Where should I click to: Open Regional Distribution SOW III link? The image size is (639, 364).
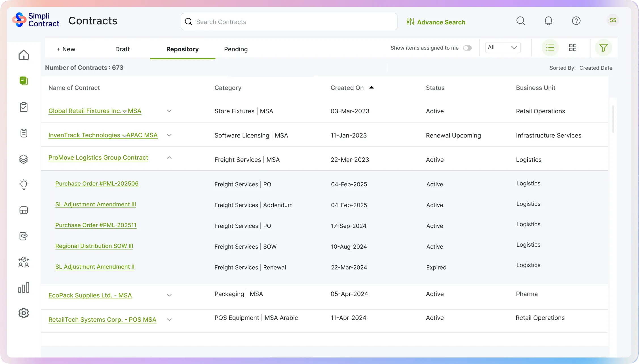[94, 246]
